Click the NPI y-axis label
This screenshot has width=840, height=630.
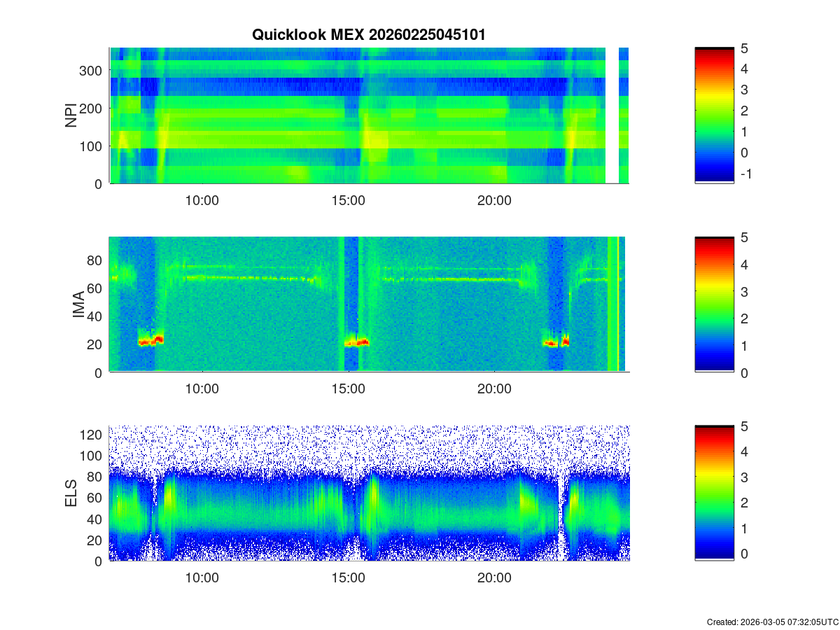71,115
